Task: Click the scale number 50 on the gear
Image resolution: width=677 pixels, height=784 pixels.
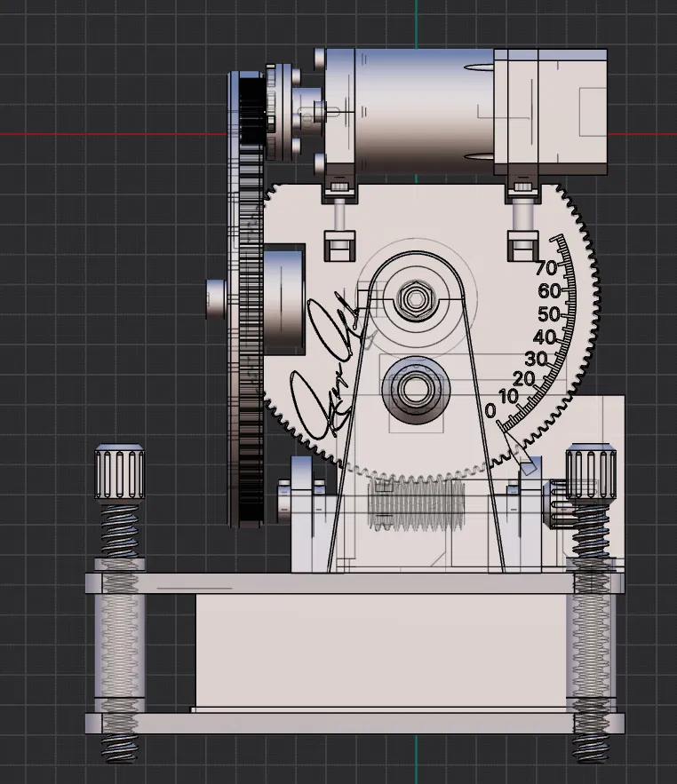Action: [549, 314]
